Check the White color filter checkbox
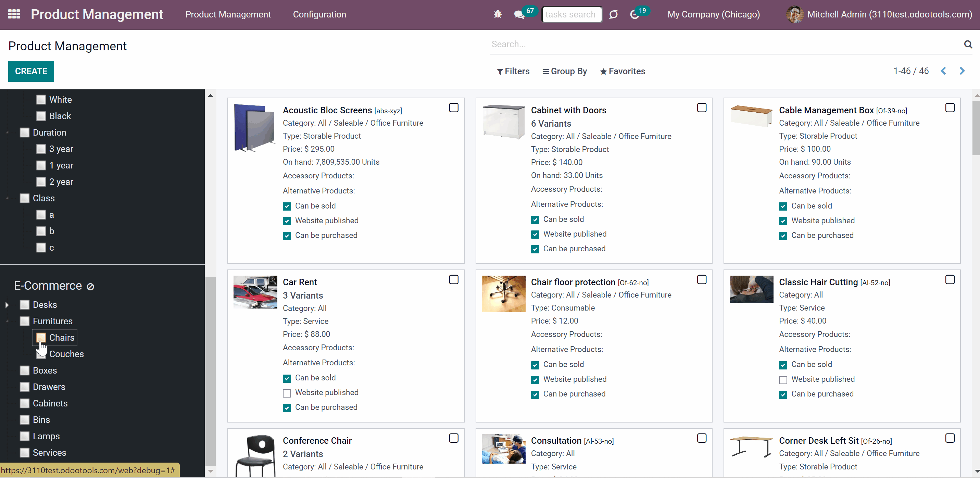 pos(41,100)
